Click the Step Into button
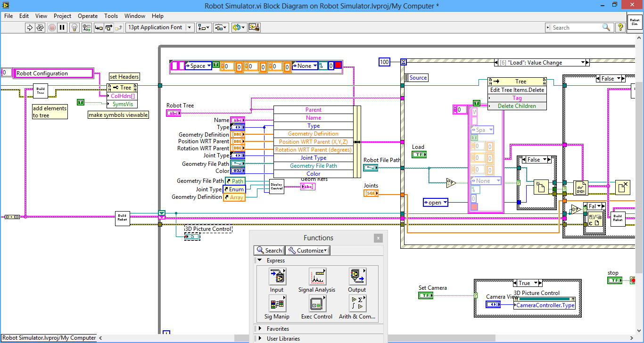The image size is (644, 343). pos(99,27)
